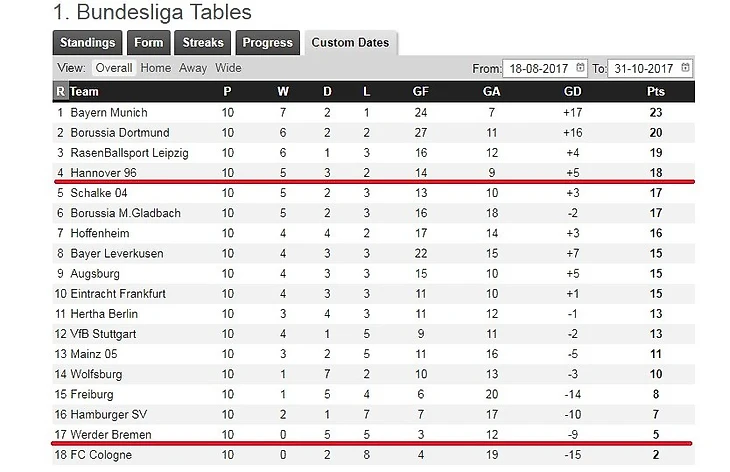Image resolution: width=730 pixels, height=472 pixels.
Task: Switch to the Standings tab
Action: point(87,43)
